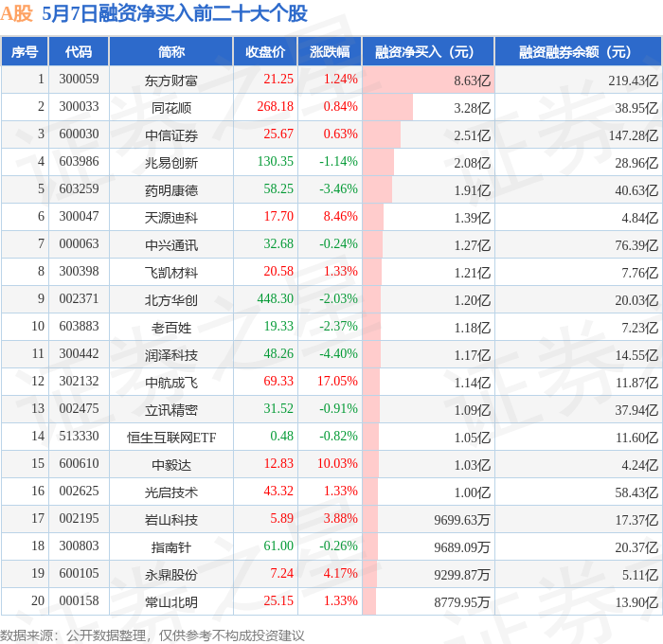The height and width of the screenshot is (644, 663).
Task: Click stock code 600030
Action: pos(79,134)
